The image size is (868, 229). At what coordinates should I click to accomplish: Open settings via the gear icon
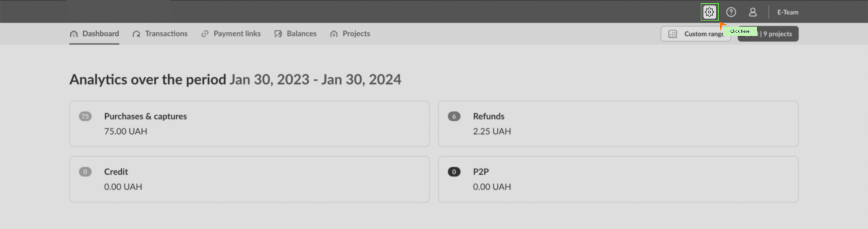(709, 12)
